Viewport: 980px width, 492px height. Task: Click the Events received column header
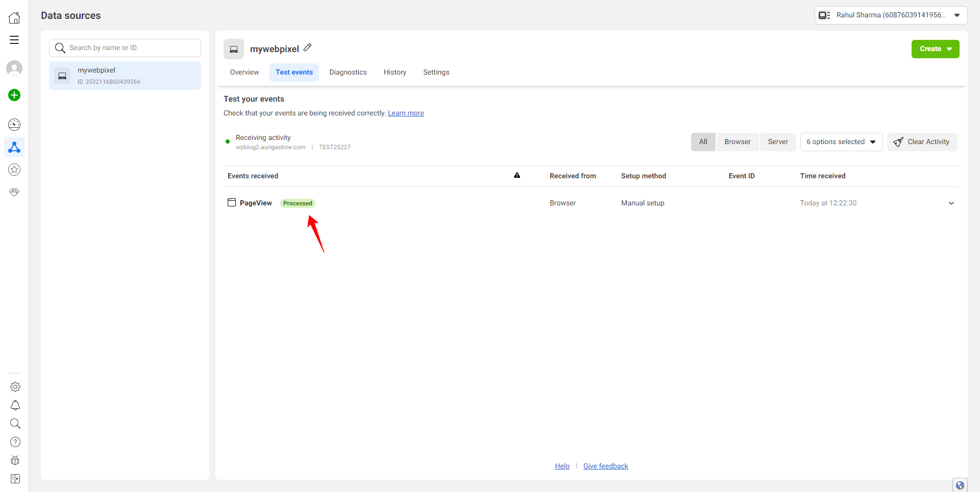point(253,176)
